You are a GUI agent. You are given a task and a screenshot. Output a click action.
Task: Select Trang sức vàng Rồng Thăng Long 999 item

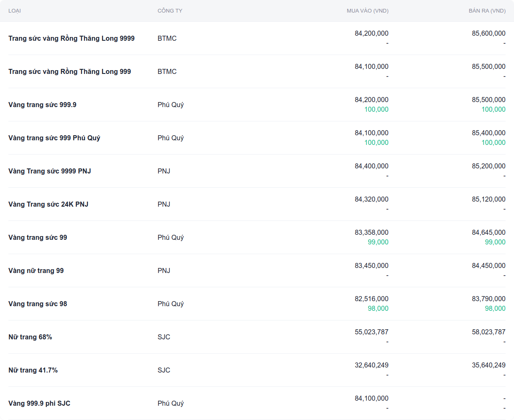click(70, 71)
